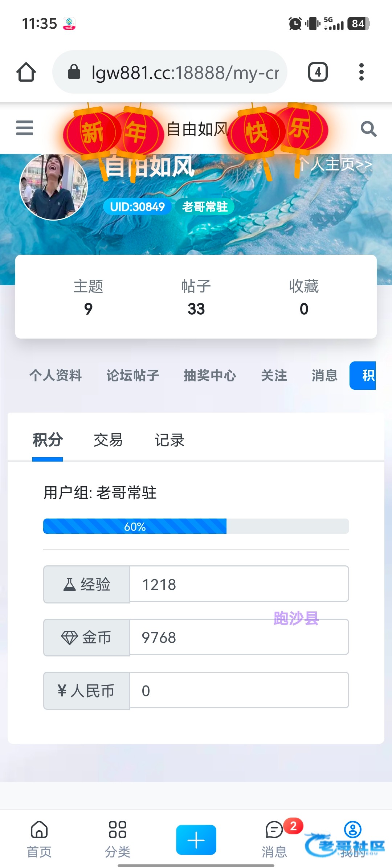This screenshot has height=868, width=392.
Task: Tap the blue plus post button
Action: click(x=196, y=840)
